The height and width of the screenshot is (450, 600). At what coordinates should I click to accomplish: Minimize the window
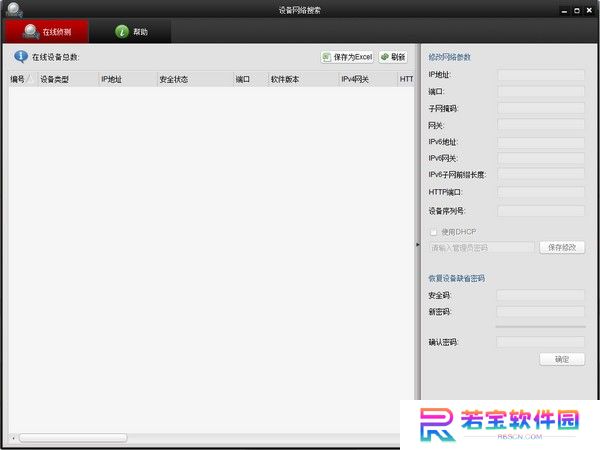click(564, 11)
